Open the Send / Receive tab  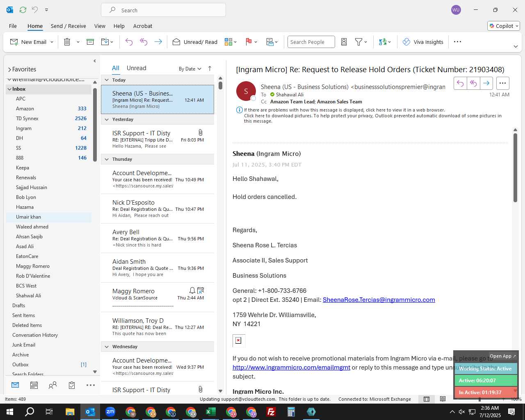pyautogui.click(x=68, y=26)
